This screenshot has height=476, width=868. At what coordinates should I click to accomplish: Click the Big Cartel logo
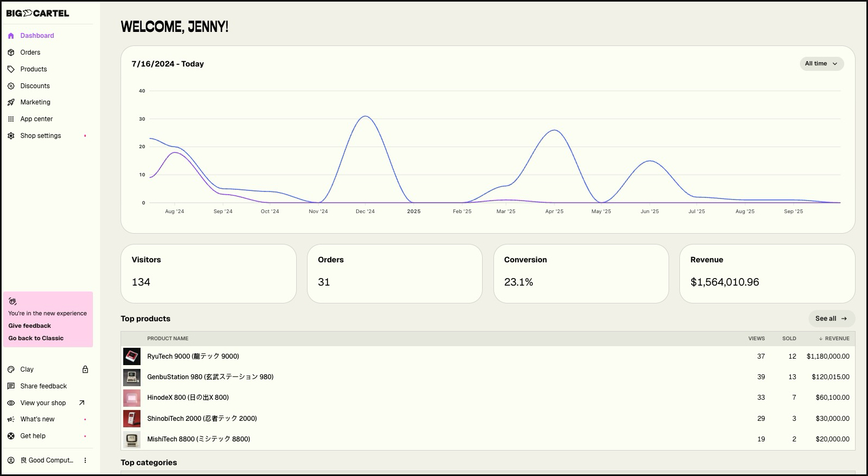point(38,13)
